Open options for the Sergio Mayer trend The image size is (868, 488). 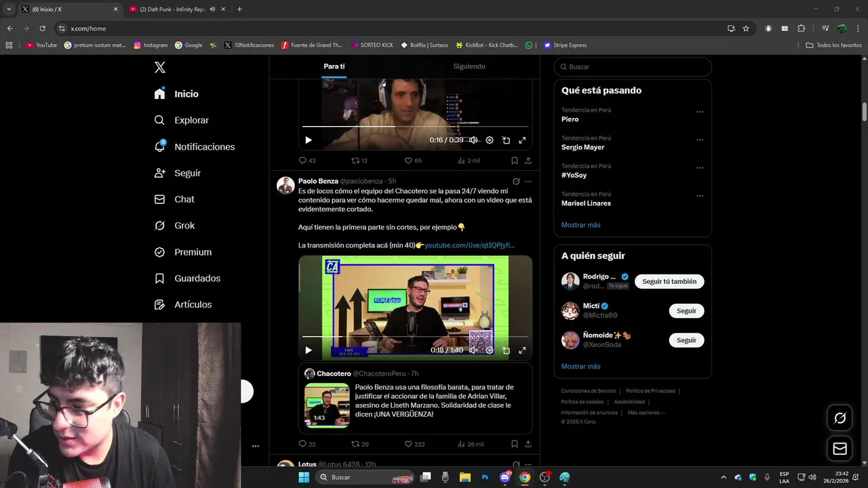click(x=700, y=140)
